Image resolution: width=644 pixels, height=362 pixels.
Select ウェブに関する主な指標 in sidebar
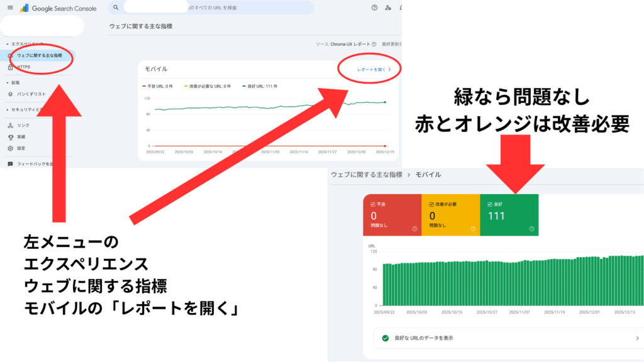point(40,55)
